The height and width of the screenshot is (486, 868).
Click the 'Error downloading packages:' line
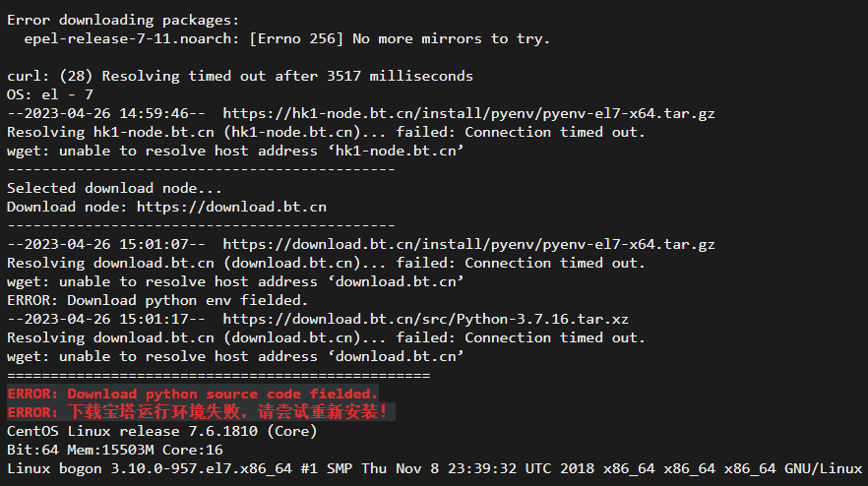coord(123,21)
